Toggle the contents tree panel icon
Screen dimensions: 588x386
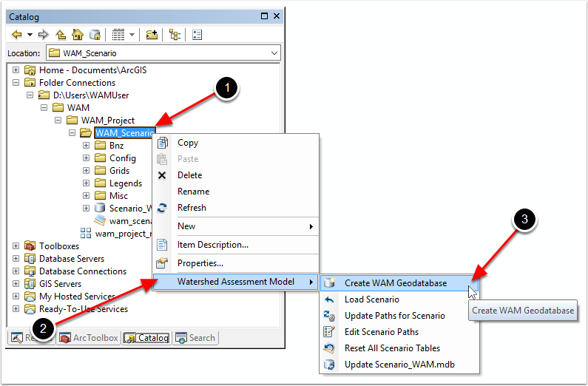[175, 35]
